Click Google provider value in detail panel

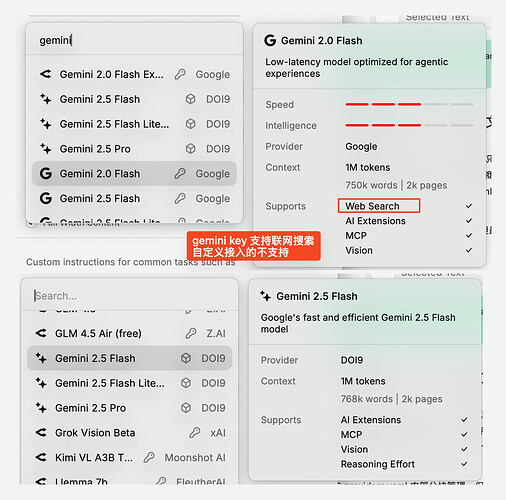[361, 146]
